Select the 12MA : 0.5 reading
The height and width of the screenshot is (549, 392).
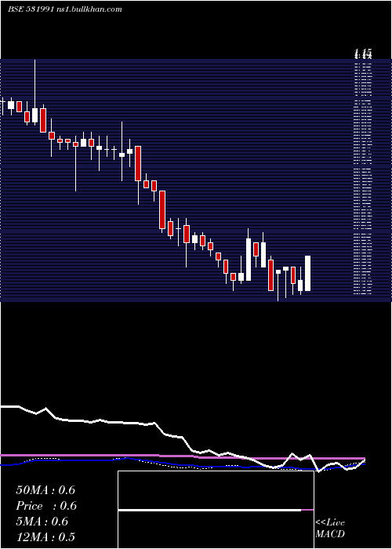click(45, 537)
